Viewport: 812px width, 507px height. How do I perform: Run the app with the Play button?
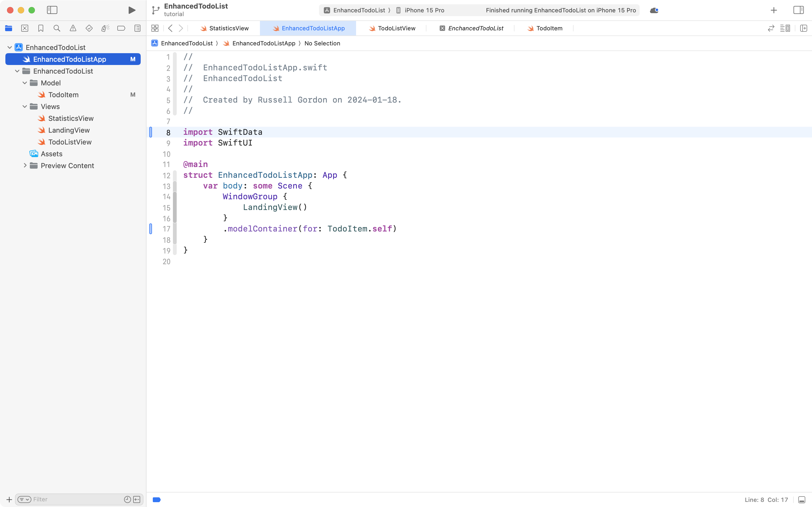click(131, 10)
